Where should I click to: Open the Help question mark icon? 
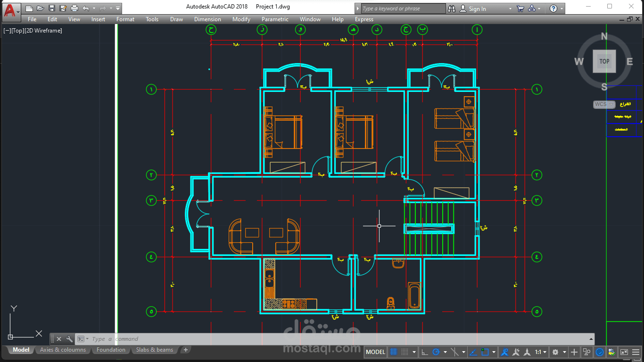[553, 8]
